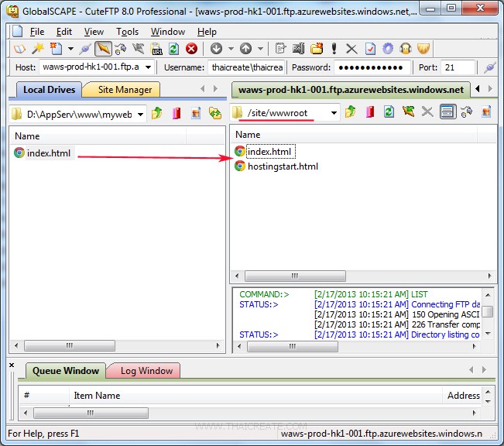Image resolution: width=504 pixels, height=446 pixels.
Task: Click the New document toolbar icon
Action: click(x=56, y=49)
